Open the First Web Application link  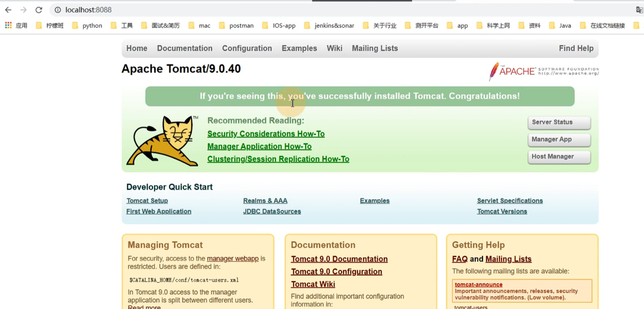point(159,211)
